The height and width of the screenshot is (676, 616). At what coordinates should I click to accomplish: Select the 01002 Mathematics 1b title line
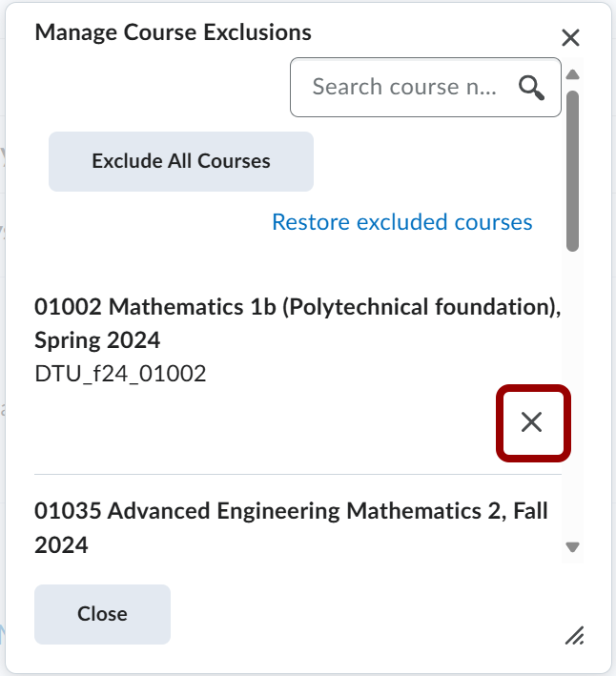click(297, 307)
